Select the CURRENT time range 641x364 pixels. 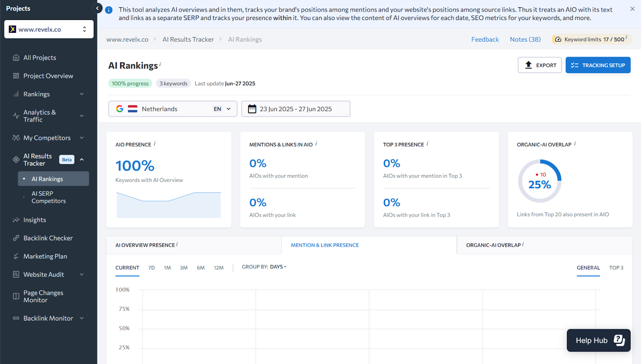[127, 268]
